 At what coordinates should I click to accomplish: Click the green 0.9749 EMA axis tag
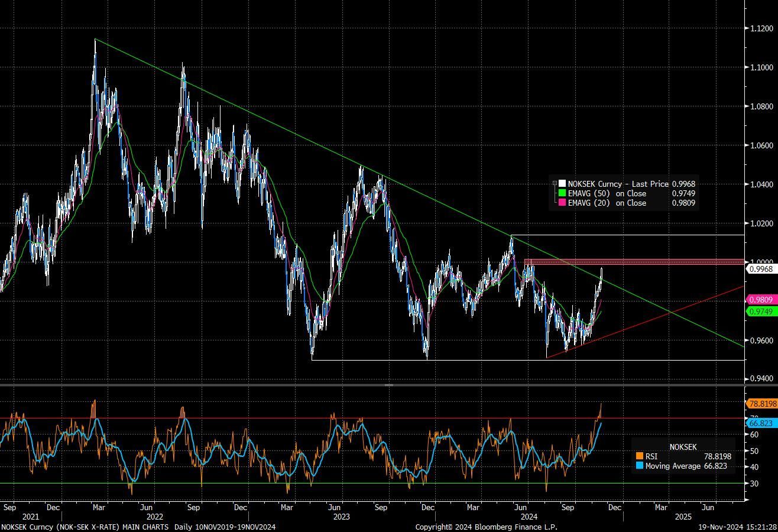pyautogui.click(x=762, y=312)
